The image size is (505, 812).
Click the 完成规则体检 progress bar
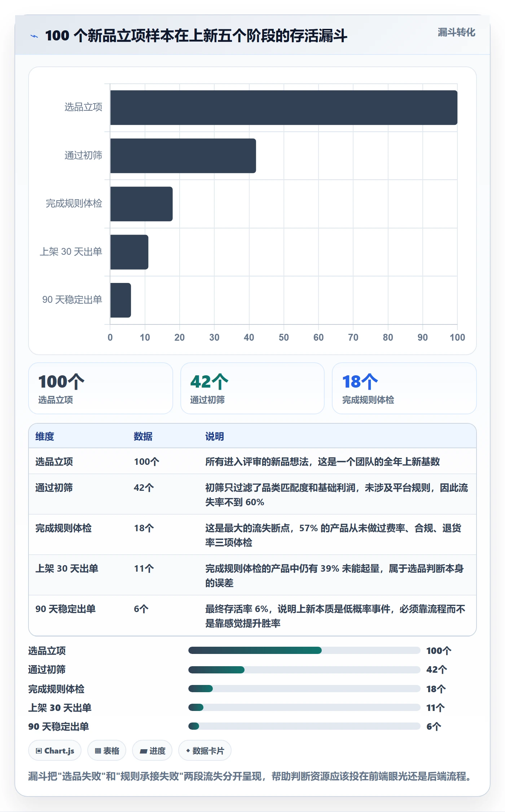[x=304, y=689]
